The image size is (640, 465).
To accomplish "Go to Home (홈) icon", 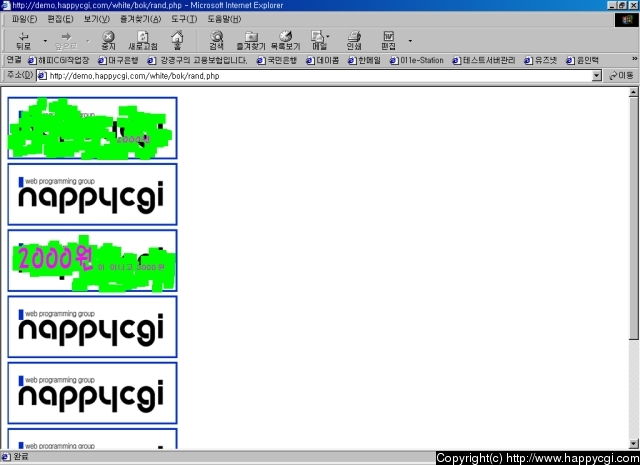I will 177,41.
